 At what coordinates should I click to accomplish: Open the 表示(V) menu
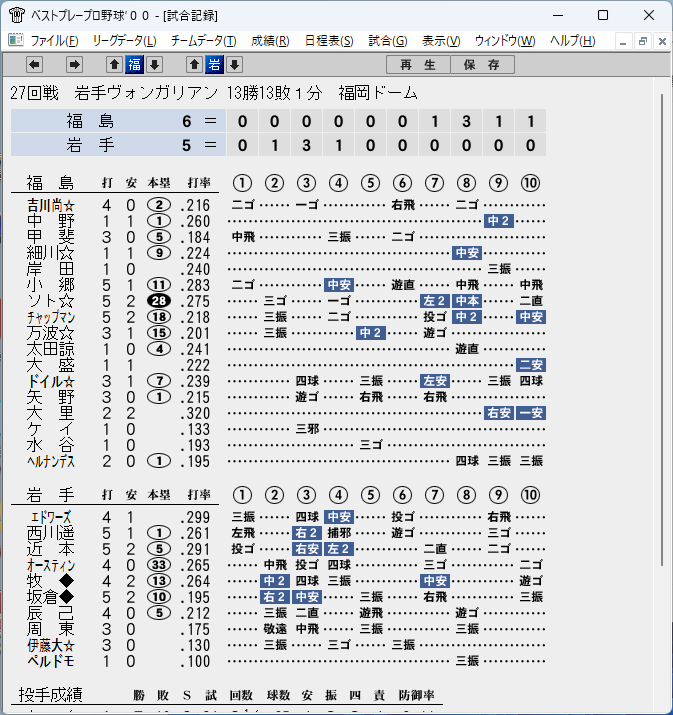(x=441, y=41)
